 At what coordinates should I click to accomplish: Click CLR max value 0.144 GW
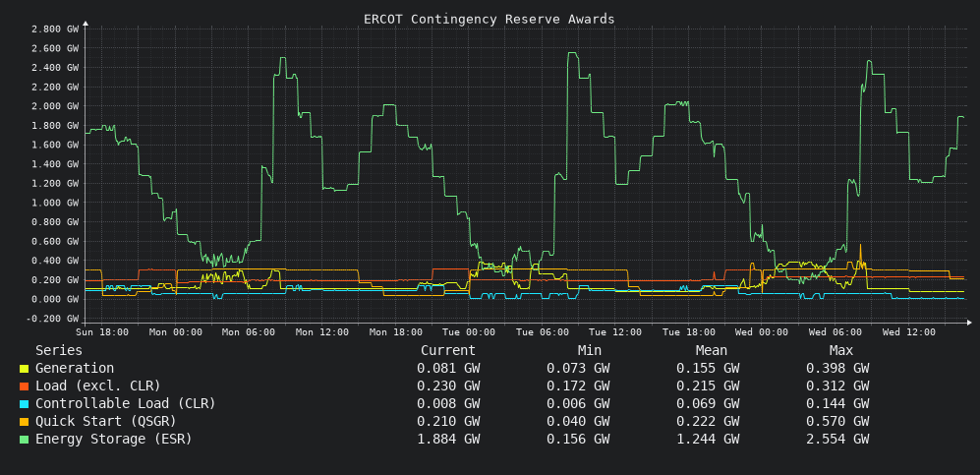836,404
